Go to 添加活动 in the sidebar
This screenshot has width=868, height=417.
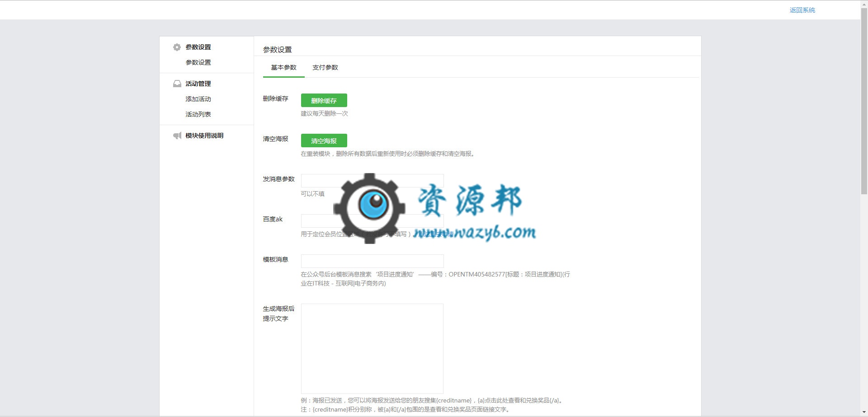(198, 99)
